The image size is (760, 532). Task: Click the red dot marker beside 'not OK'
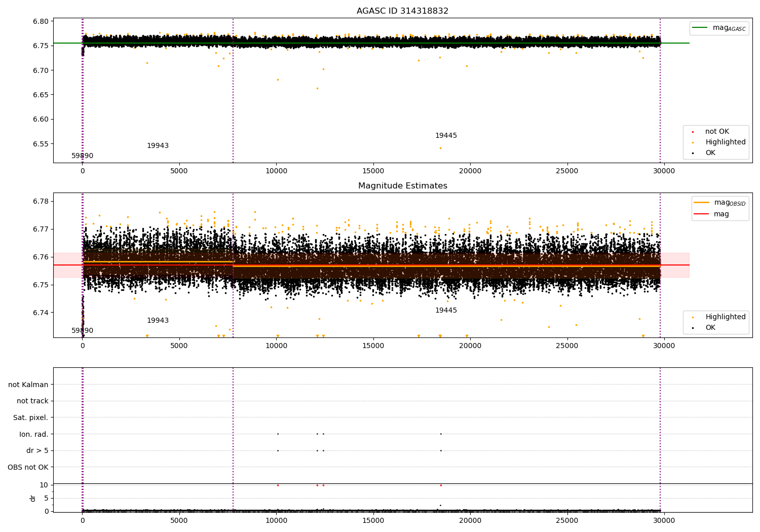click(x=693, y=132)
